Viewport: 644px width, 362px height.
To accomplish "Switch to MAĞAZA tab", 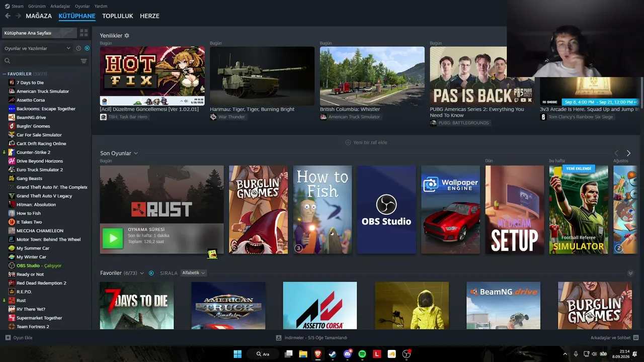I will pyautogui.click(x=39, y=16).
